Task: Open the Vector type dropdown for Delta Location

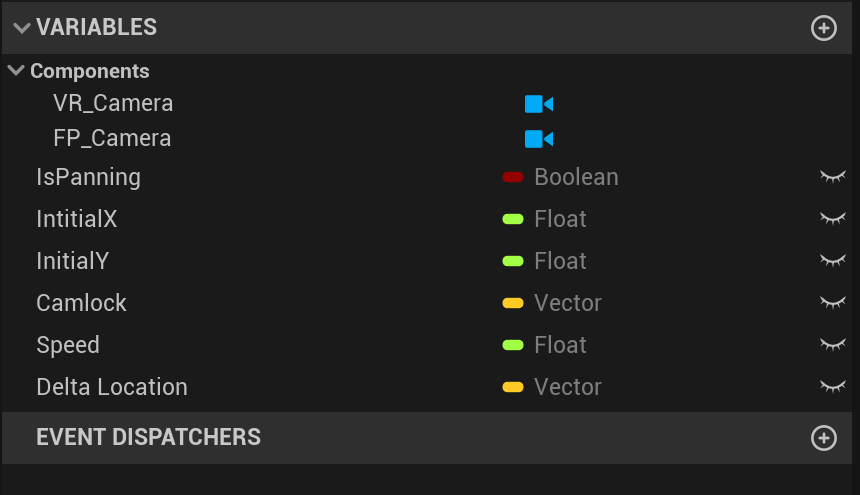Action: (x=567, y=387)
